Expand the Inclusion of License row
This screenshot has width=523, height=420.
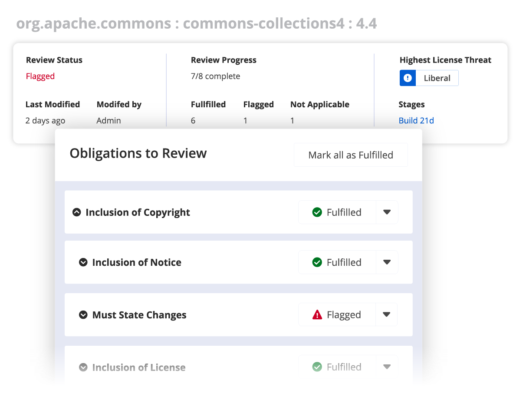coord(83,367)
